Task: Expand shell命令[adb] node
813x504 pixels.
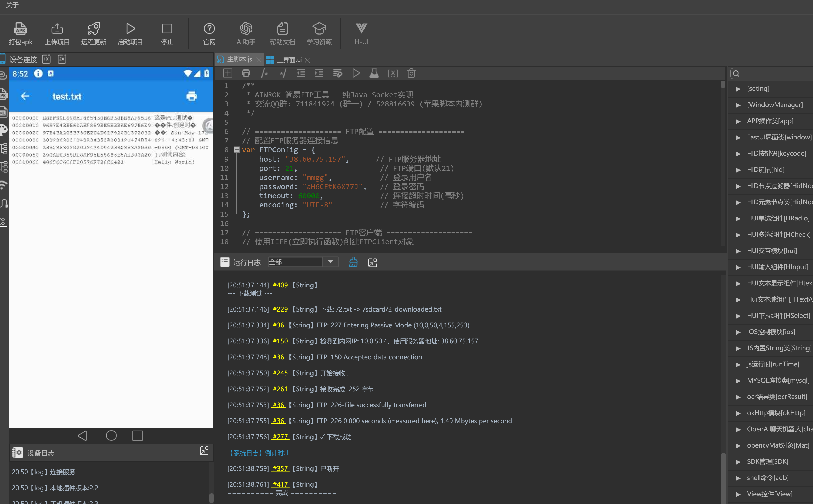Action: click(738, 478)
